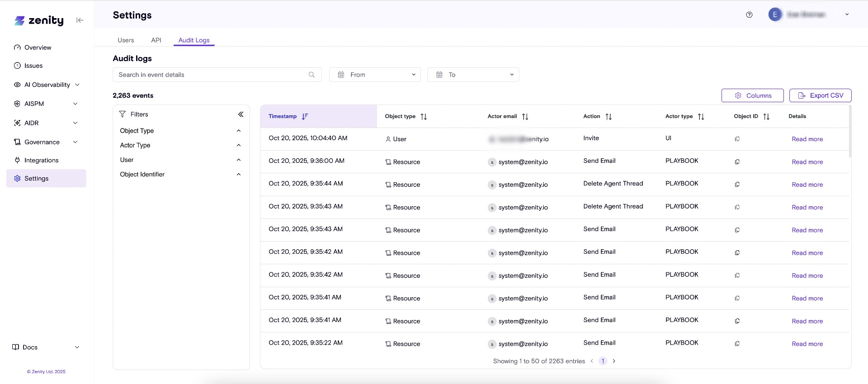Click the Zenity logo
Viewport: 868px width, 384px height.
[39, 20]
